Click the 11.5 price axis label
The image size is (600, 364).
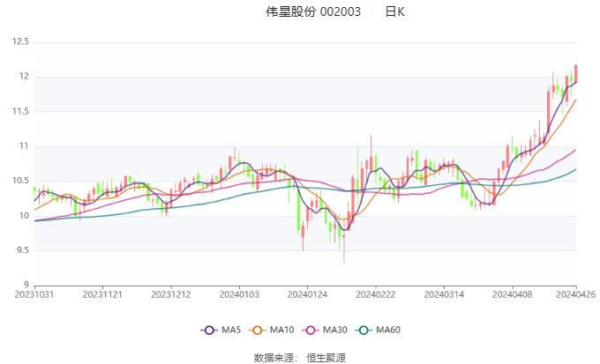[x=20, y=111]
